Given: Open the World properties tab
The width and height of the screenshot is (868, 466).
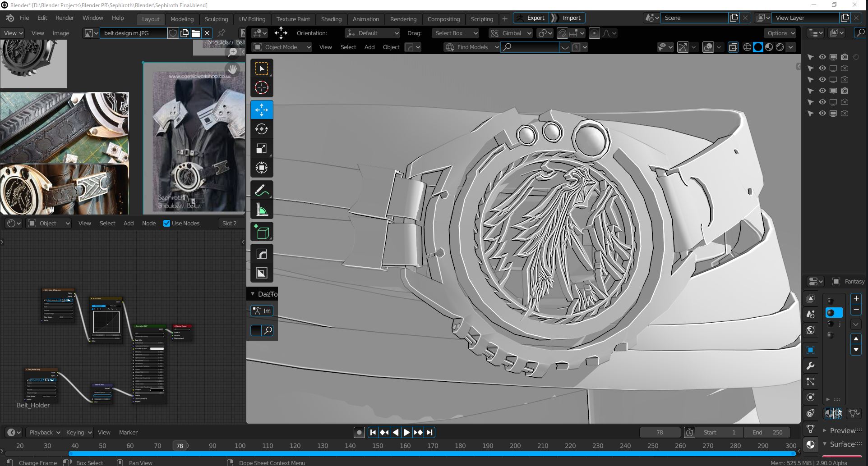Looking at the screenshot, I should click(811, 330).
